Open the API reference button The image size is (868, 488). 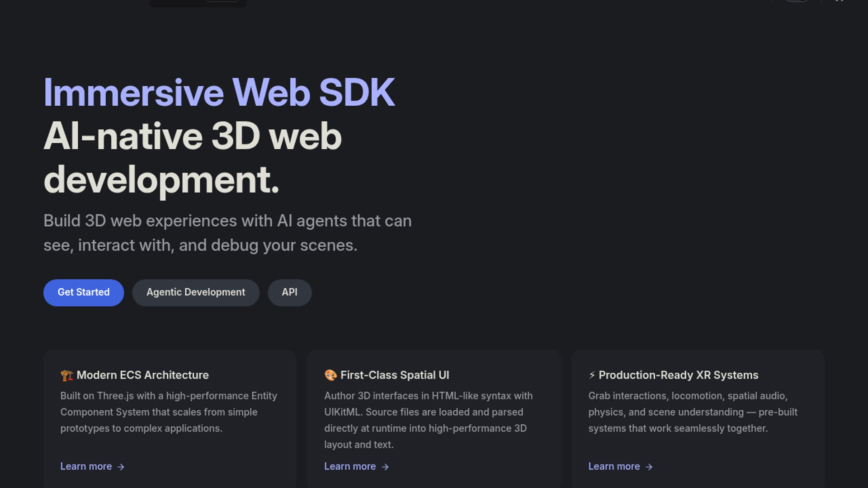point(290,292)
